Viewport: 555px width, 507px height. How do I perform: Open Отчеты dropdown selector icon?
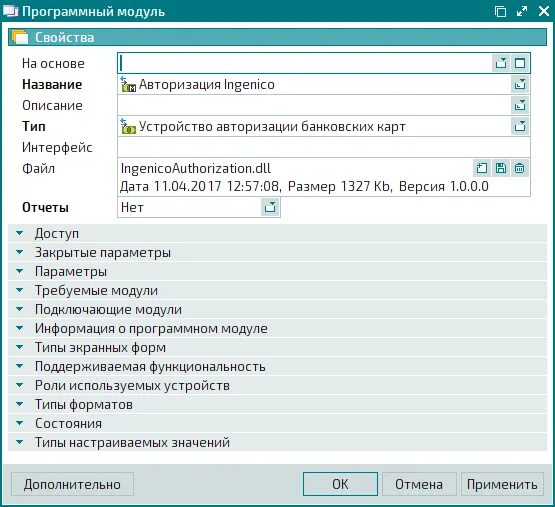click(x=270, y=207)
